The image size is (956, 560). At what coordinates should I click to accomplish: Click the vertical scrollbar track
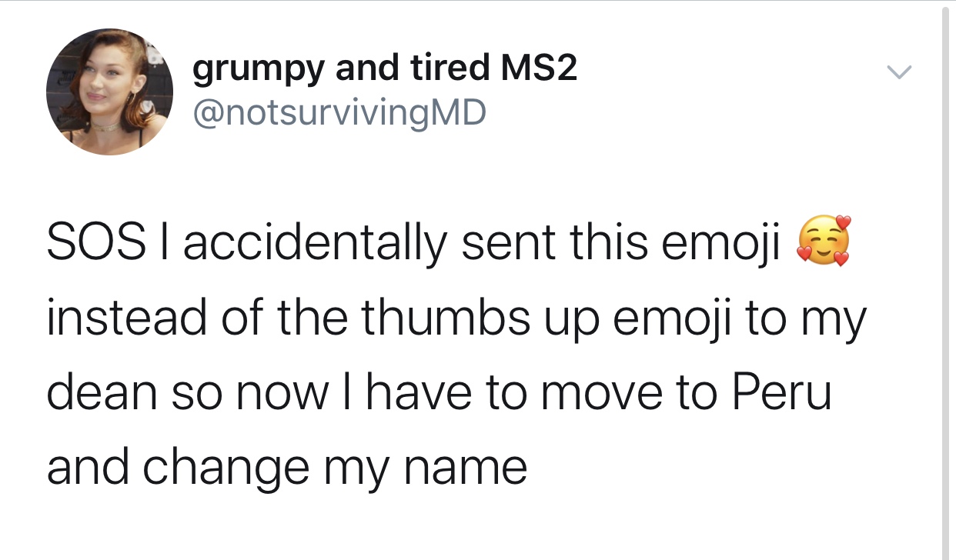point(948,280)
